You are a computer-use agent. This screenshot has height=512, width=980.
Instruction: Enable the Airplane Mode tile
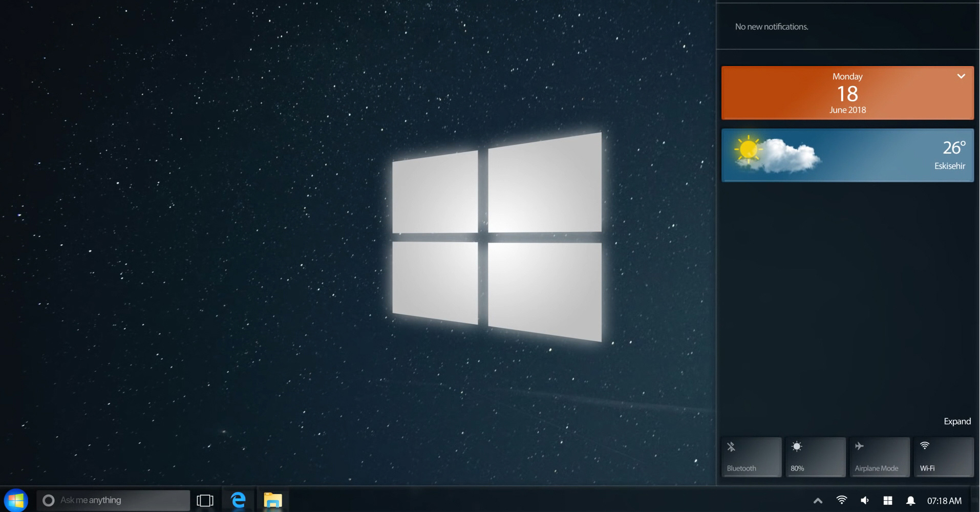[x=880, y=457]
